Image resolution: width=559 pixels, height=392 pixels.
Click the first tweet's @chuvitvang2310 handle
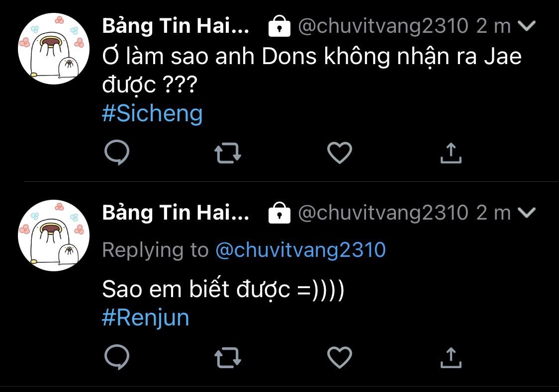[383, 26]
